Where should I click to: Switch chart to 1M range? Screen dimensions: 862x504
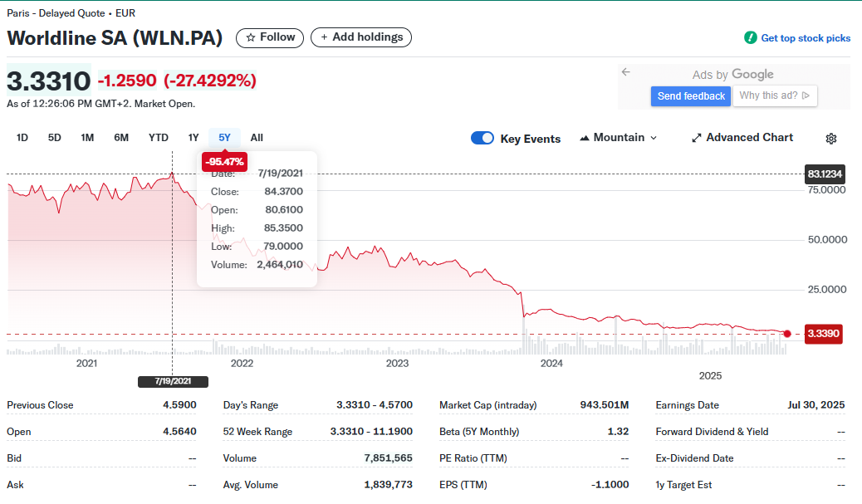click(x=87, y=137)
